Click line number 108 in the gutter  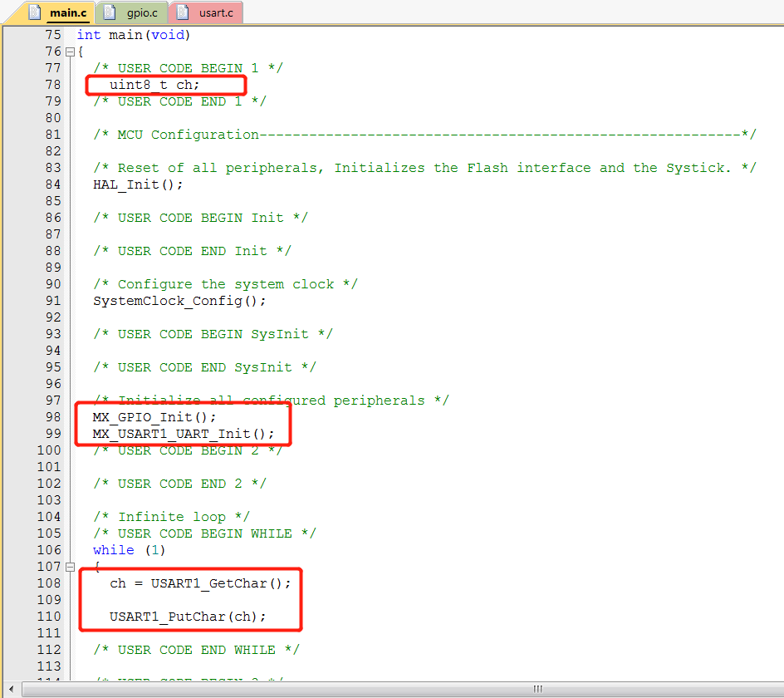(x=49, y=583)
